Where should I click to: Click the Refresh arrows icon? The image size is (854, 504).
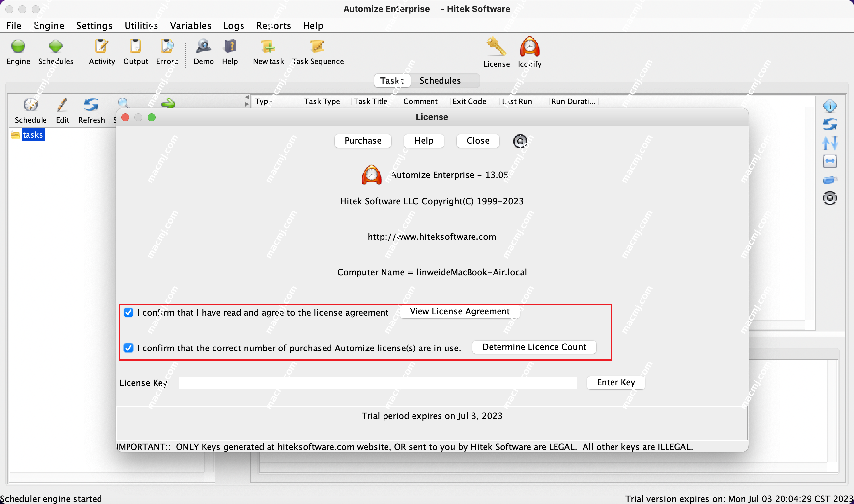[x=91, y=105]
